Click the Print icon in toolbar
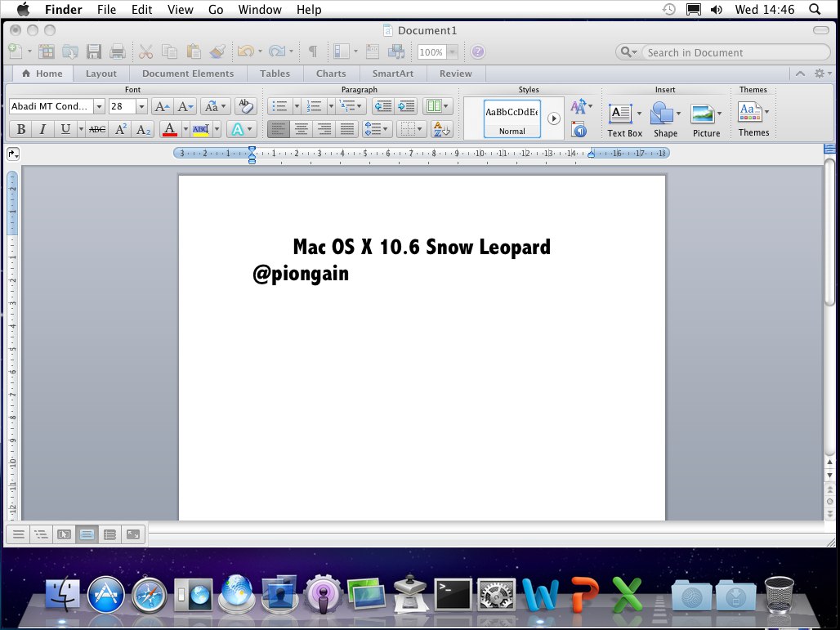 pyautogui.click(x=118, y=51)
